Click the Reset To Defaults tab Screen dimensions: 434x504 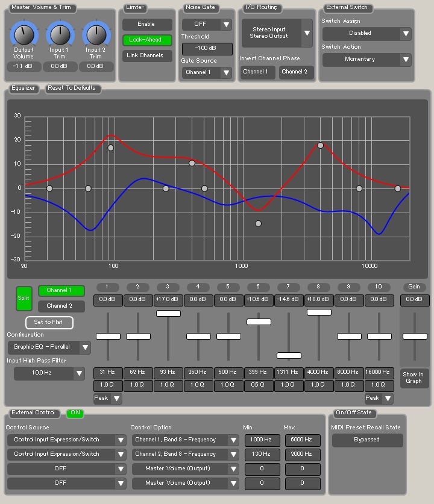click(72, 89)
